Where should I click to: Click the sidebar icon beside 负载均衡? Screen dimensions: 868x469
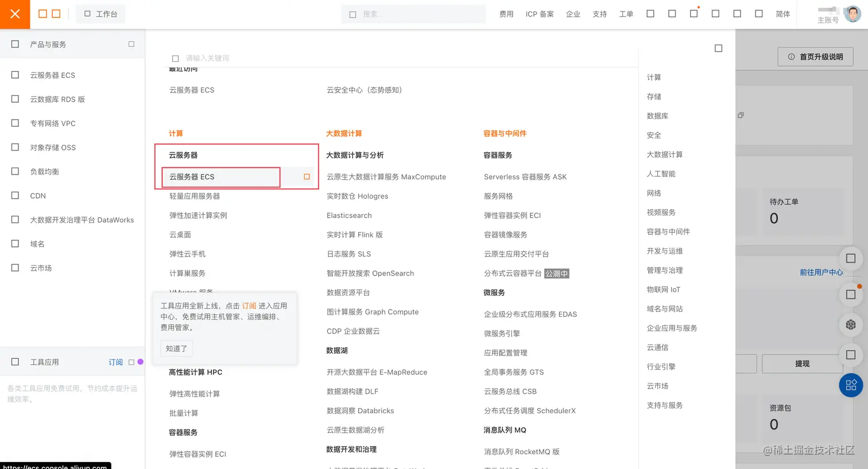pyautogui.click(x=15, y=172)
